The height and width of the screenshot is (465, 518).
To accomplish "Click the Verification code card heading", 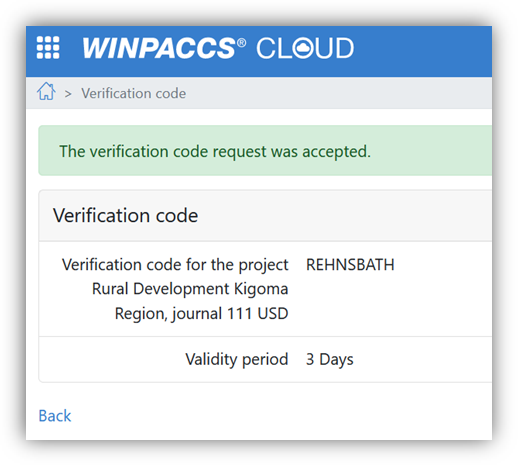I will coord(125,215).
